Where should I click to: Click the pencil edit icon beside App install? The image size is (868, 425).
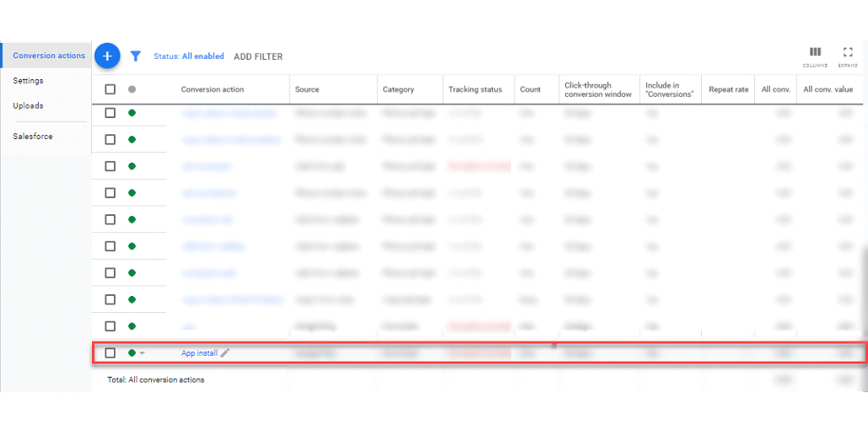(x=224, y=353)
